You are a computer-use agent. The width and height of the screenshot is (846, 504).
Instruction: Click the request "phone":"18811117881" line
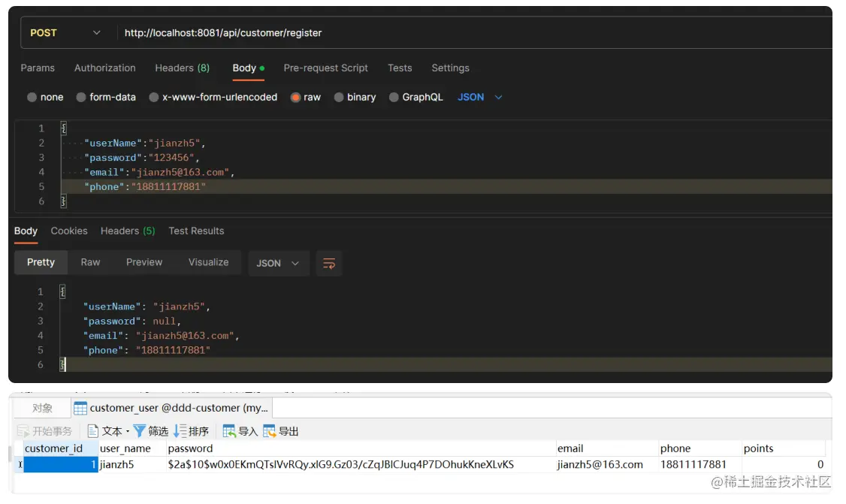click(x=144, y=187)
